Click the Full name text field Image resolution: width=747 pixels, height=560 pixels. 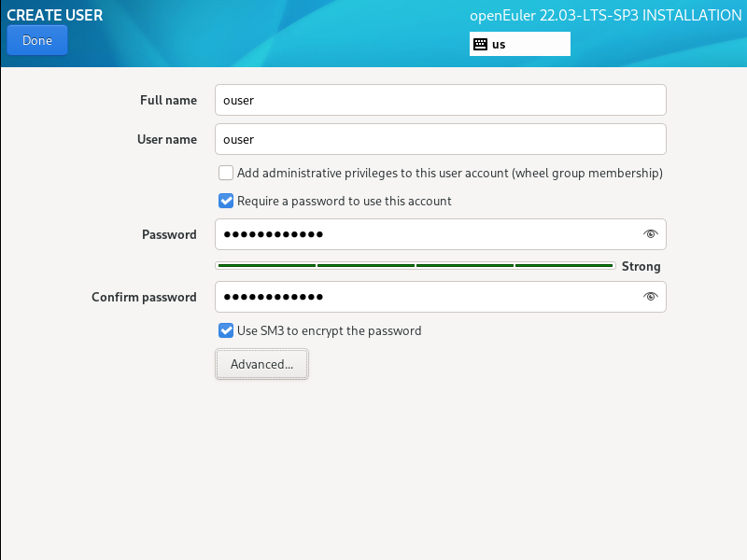click(440, 100)
